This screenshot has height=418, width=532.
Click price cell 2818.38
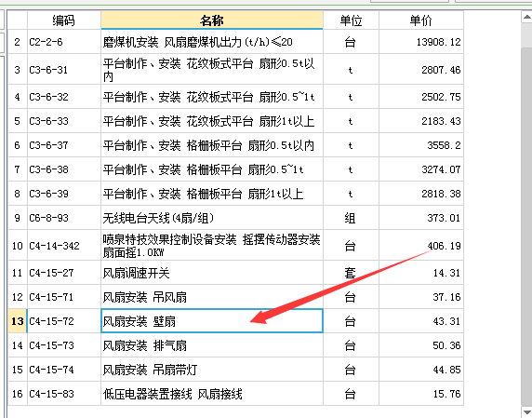coord(421,194)
